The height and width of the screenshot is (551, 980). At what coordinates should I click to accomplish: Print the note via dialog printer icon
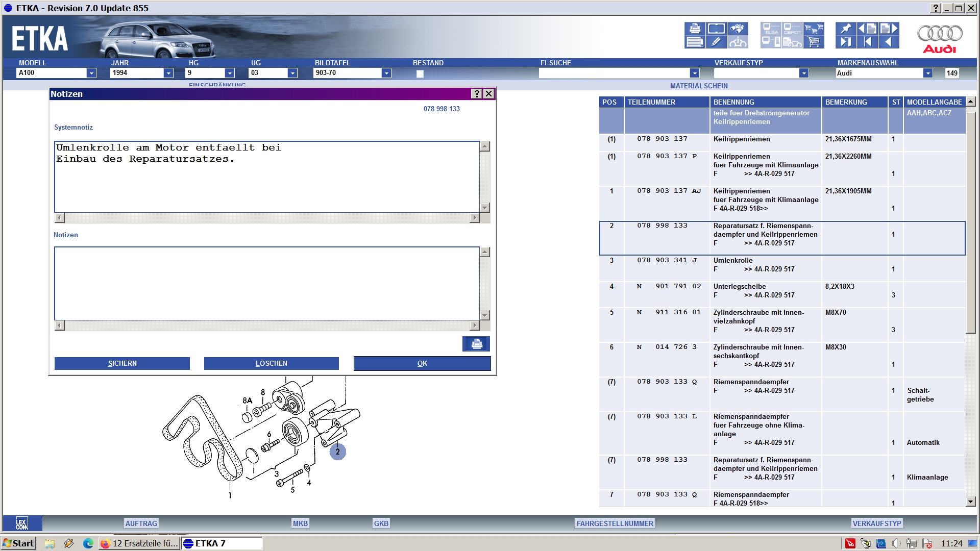click(476, 344)
